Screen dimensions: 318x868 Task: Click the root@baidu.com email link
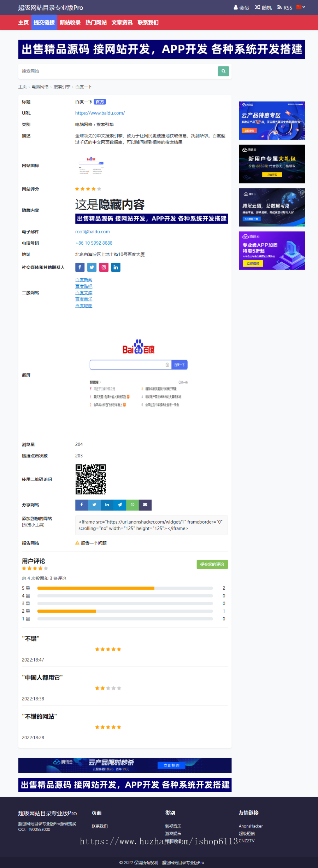click(93, 232)
